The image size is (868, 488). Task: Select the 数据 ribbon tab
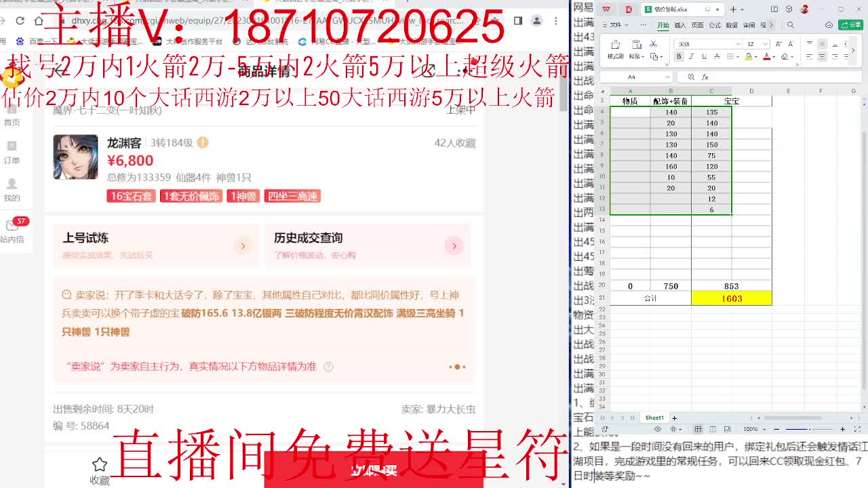pos(732,25)
